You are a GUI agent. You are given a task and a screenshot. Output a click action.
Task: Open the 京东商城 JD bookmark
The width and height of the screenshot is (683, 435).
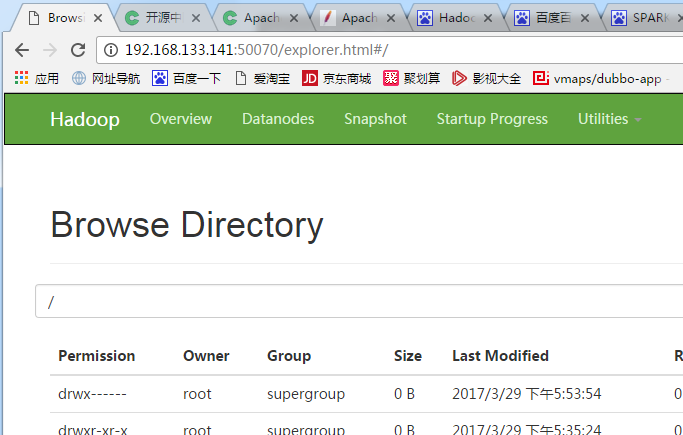(336, 78)
